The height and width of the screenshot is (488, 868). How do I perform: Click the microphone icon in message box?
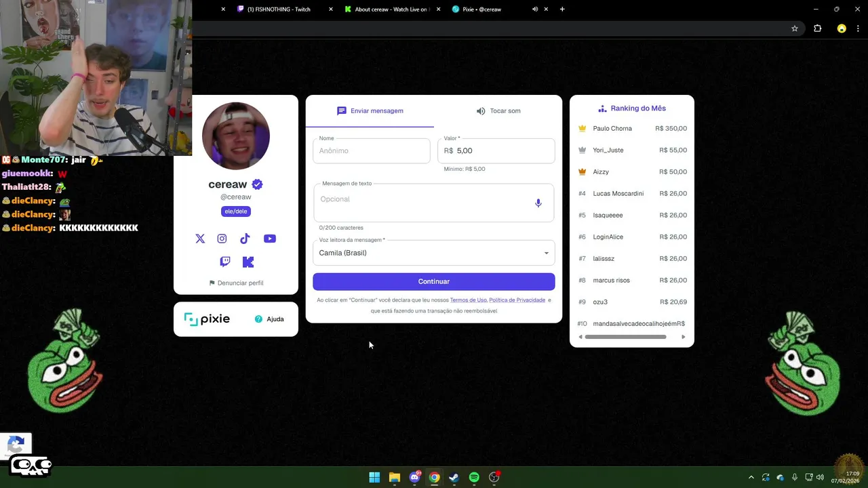(x=538, y=203)
